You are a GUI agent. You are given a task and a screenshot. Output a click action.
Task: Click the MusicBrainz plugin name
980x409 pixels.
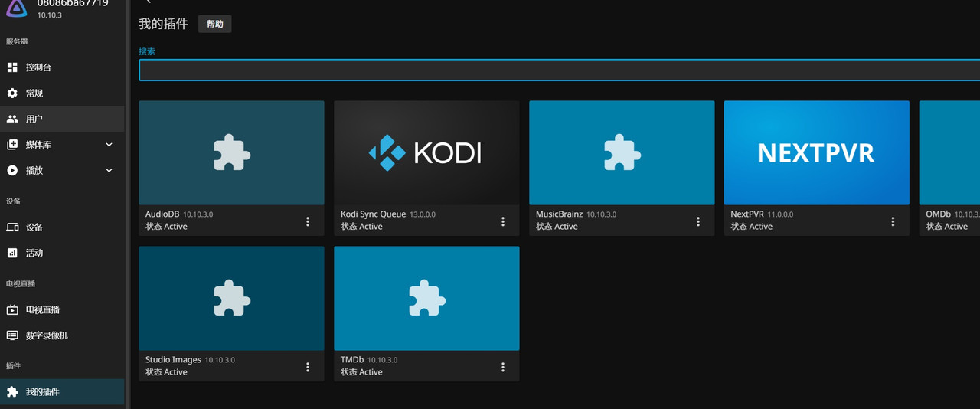point(559,214)
